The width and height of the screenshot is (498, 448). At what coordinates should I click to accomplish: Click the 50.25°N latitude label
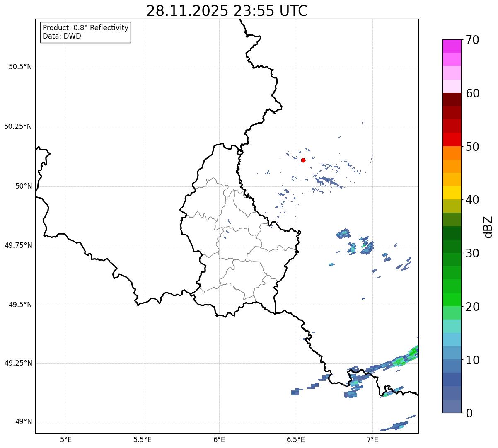click(x=18, y=126)
